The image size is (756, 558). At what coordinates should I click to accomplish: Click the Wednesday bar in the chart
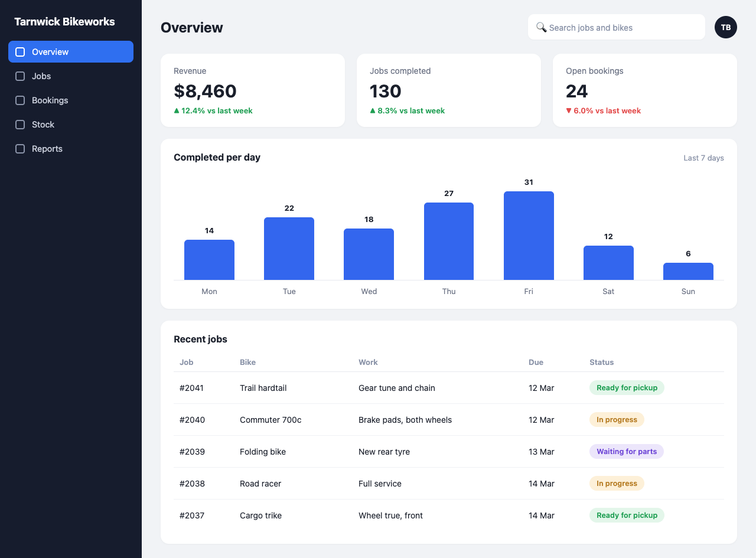click(369, 254)
